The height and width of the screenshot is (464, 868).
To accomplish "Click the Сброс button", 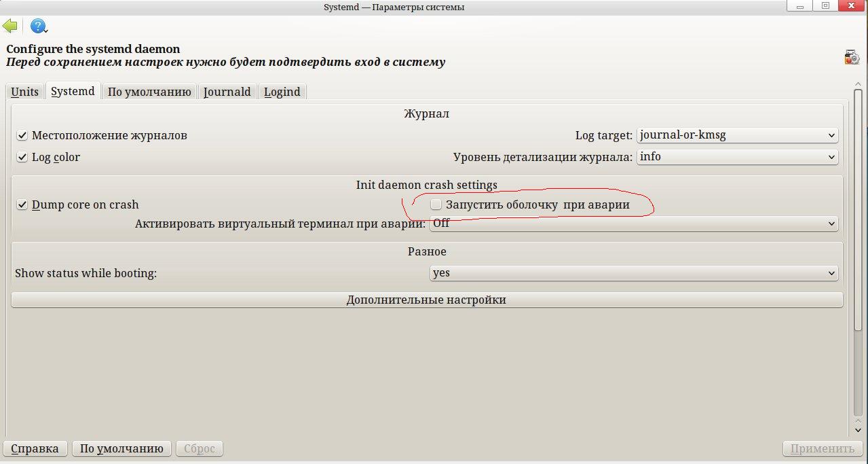I will click(x=200, y=448).
